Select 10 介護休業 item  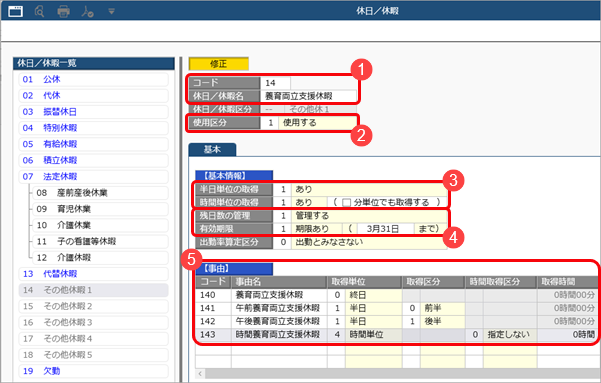(100, 225)
